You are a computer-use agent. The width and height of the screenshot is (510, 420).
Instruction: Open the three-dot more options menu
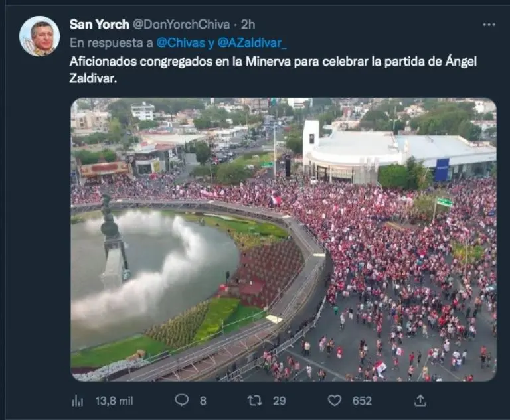[x=489, y=25]
